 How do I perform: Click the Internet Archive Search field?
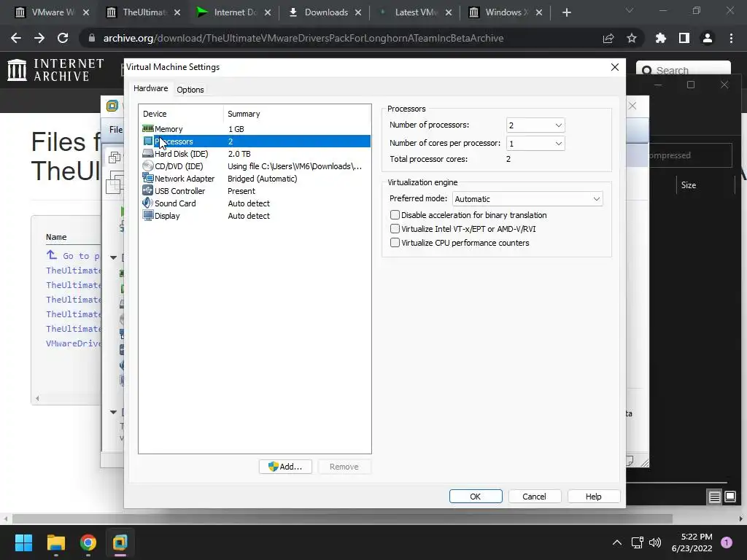click(683, 71)
